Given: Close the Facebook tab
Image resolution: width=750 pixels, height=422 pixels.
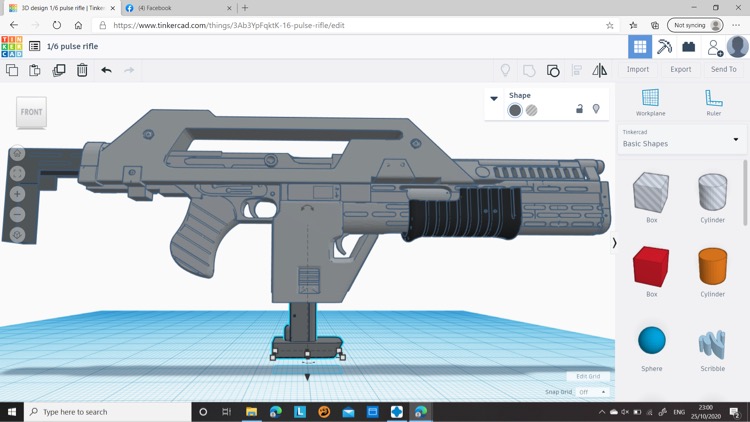Looking at the screenshot, I should click(x=229, y=8).
